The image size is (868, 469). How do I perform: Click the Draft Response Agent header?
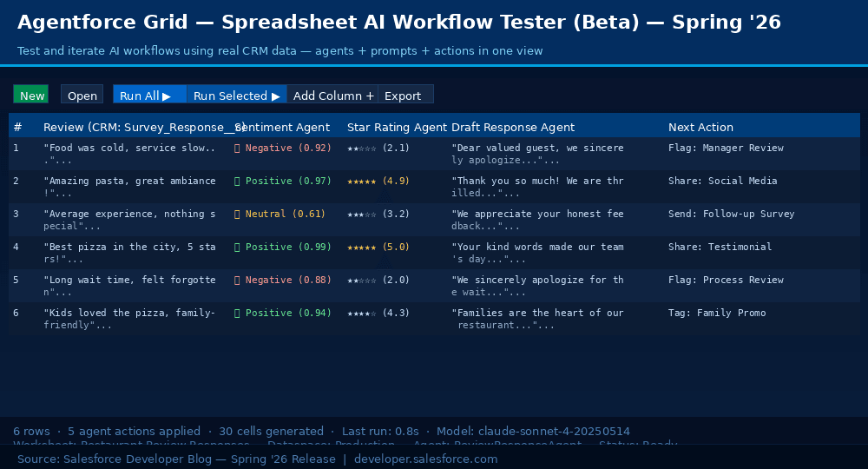click(x=513, y=128)
